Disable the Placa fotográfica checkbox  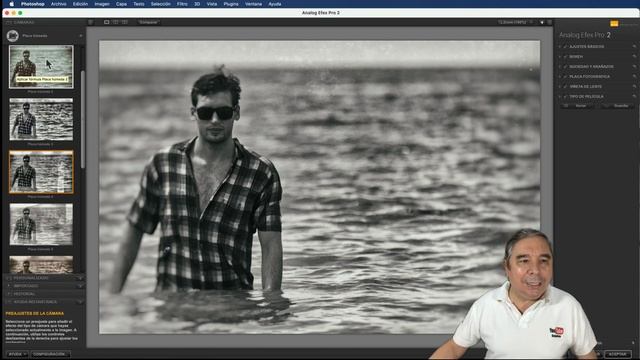click(x=565, y=76)
